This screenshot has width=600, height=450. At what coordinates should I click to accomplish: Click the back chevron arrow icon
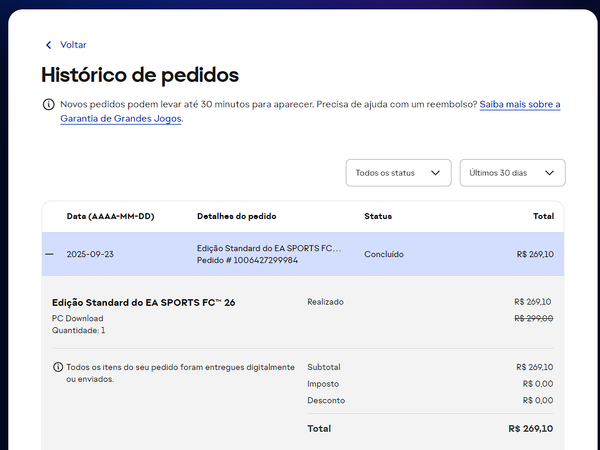point(49,45)
